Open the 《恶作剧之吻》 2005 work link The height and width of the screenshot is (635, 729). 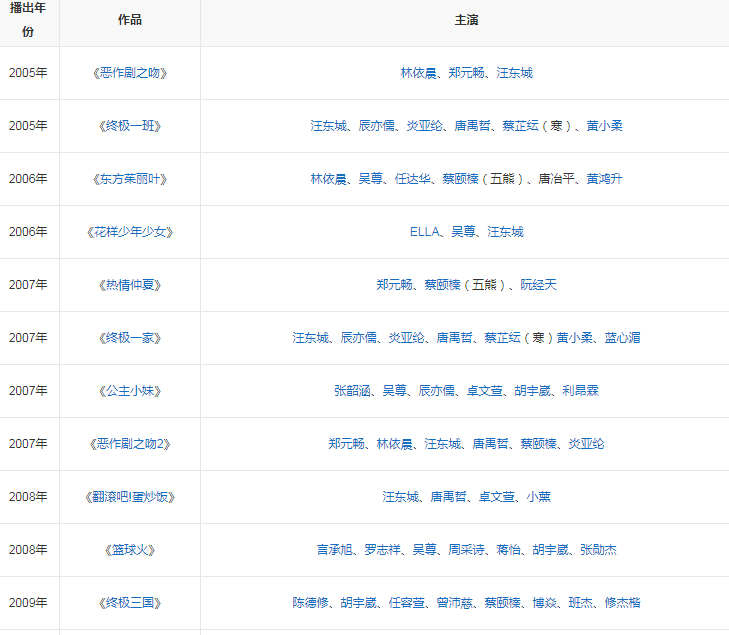tap(130, 73)
